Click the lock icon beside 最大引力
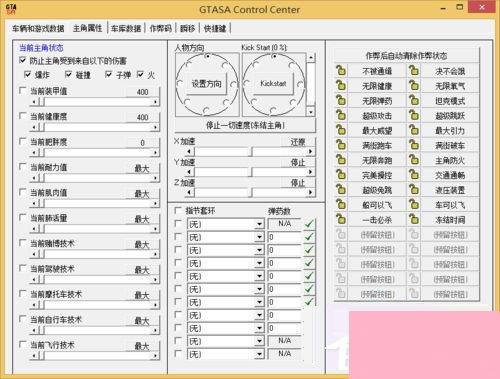Viewport: 500px width, 379px height. point(414,130)
